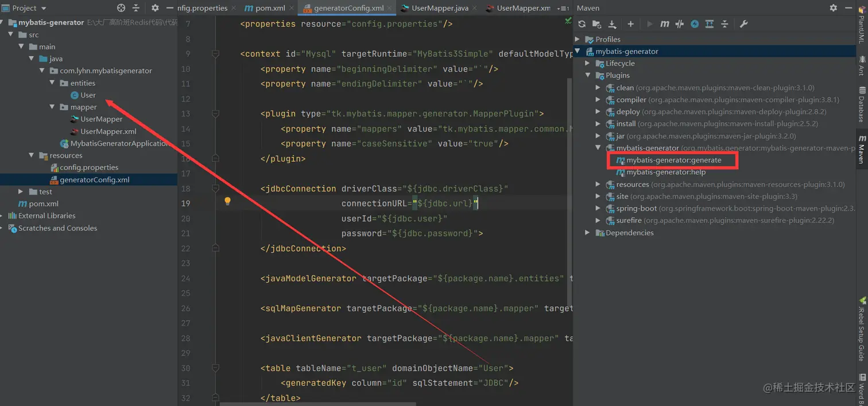
Task: Collapse the mybatis-generator plugin node
Action: [x=598, y=148]
